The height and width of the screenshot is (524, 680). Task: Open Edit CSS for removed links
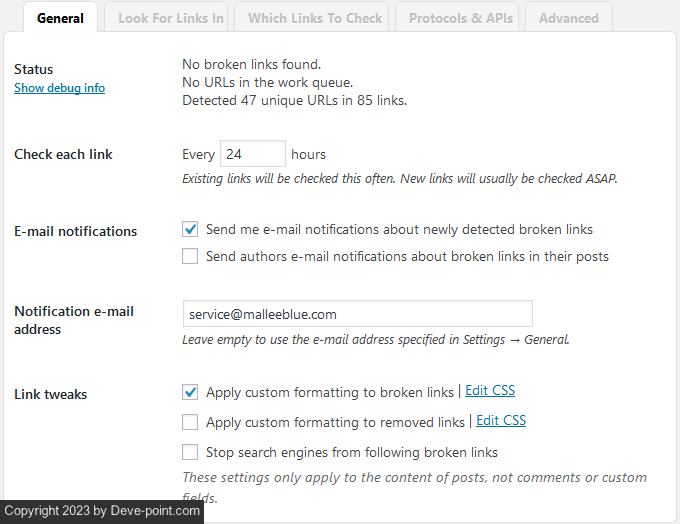pyautogui.click(x=501, y=421)
